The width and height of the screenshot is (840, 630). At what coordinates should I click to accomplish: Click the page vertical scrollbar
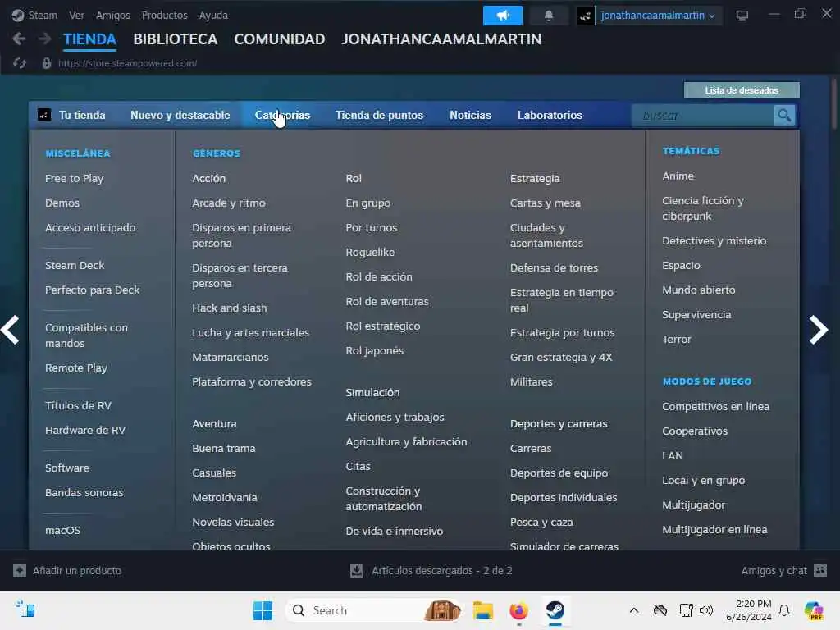[x=834, y=104]
